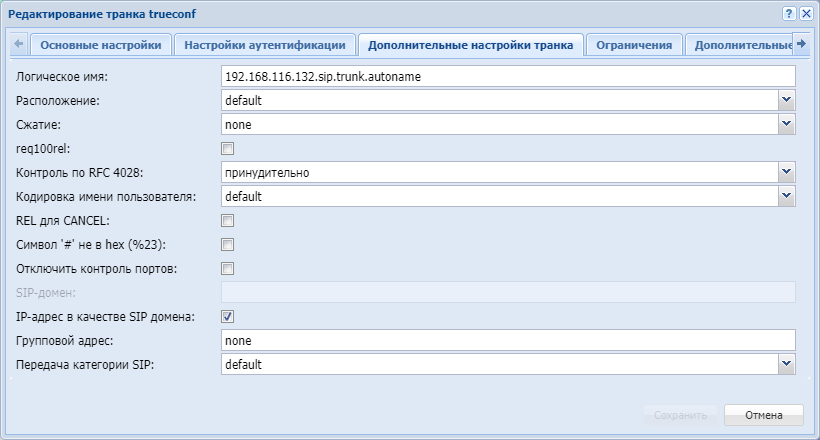Screen dimensions: 820x440
Task: Open Настройки аутентификации tab
Action: pyautogui.click(x=265, y=45)
